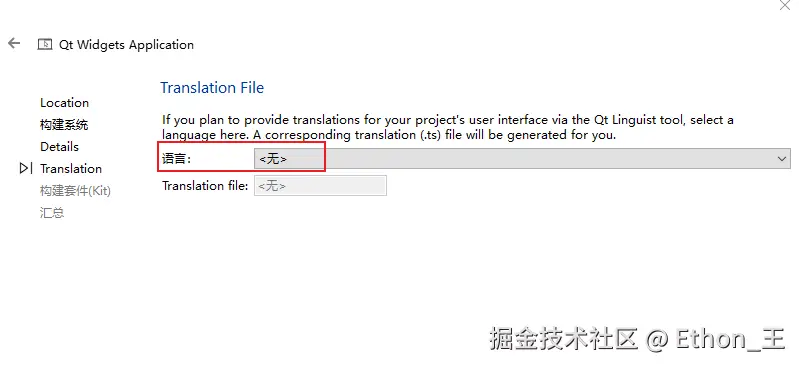Viewport: 799px width, 366px height.
Task: Expand the language list via chevron arrow
Action: [x=782, y=159]
